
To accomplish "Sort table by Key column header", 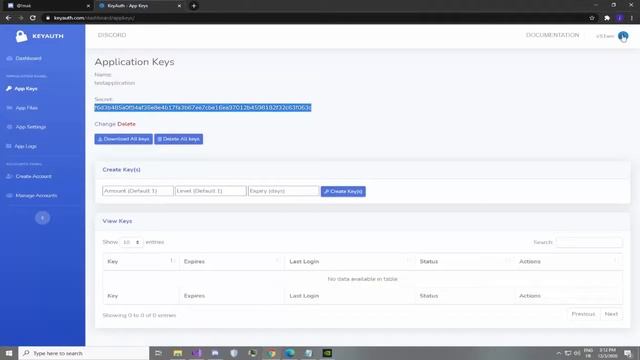I will click(141, 261).
